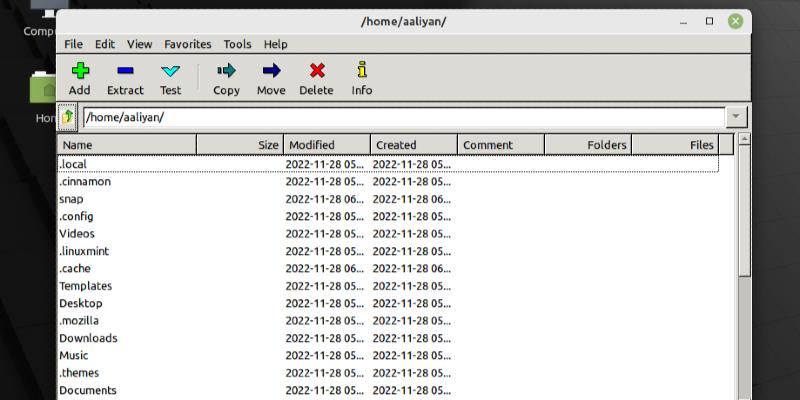Select the Downloads folder row
This screenshot has height=400, width=800.
pos(388,338)
